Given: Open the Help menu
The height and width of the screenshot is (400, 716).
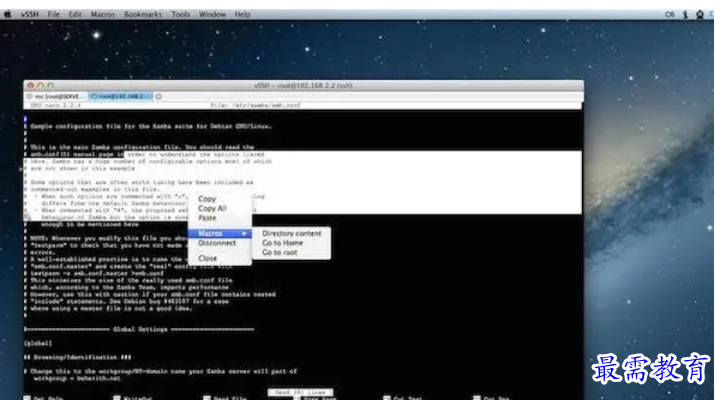Looking at the screenshot, I should [242, 15].
